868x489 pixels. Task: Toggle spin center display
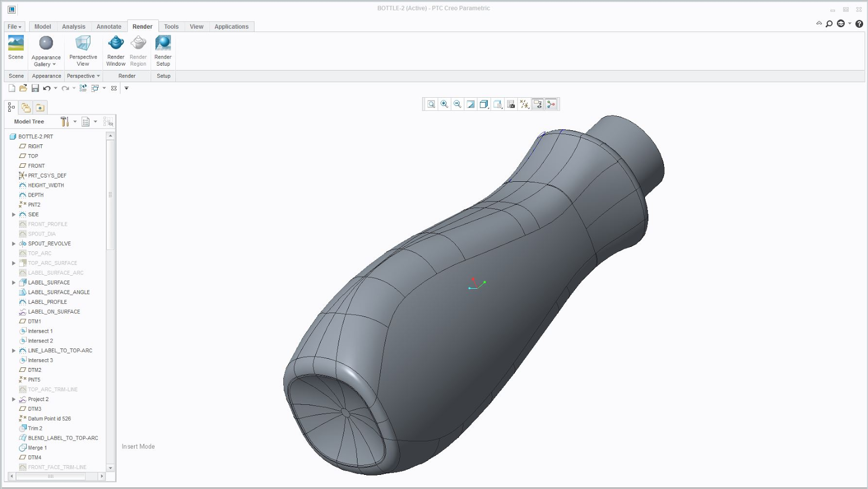pyautogui.click(x=551, y=104)
